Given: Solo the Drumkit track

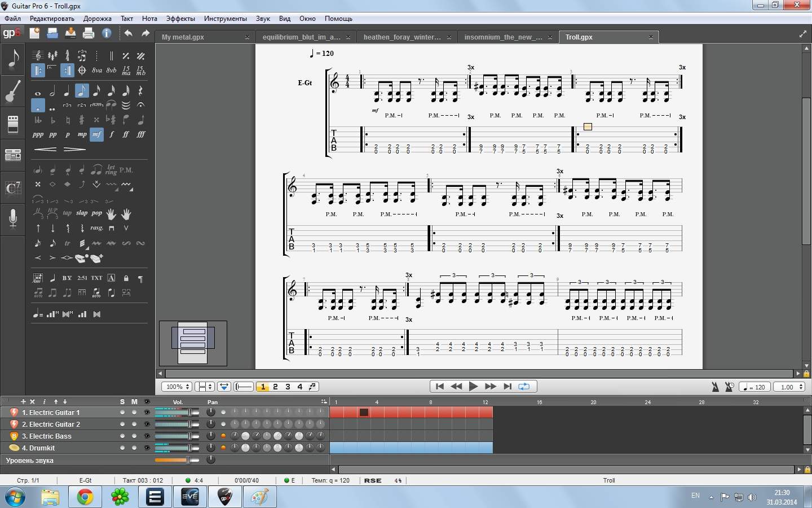Looking at the screenshot, I should tap(122, 448).
